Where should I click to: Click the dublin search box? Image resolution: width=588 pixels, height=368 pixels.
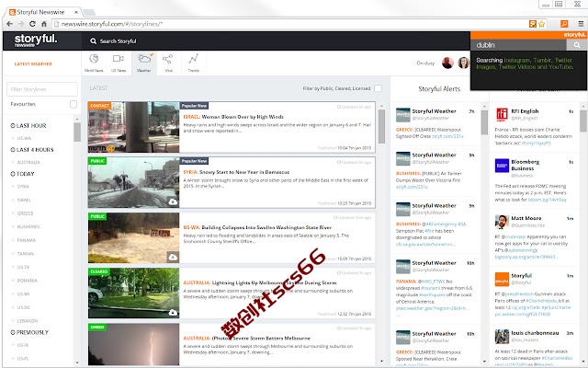(x=518, y=45)
